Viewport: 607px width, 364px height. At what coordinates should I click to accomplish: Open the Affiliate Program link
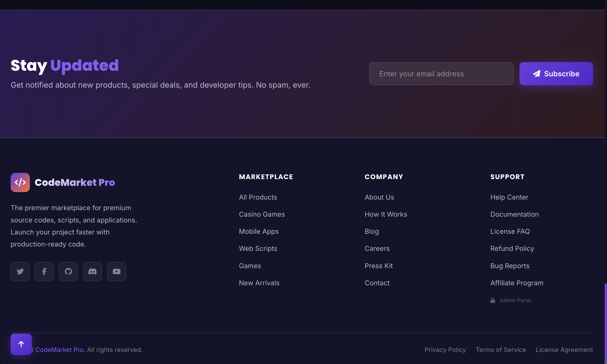tap(516, 283)
